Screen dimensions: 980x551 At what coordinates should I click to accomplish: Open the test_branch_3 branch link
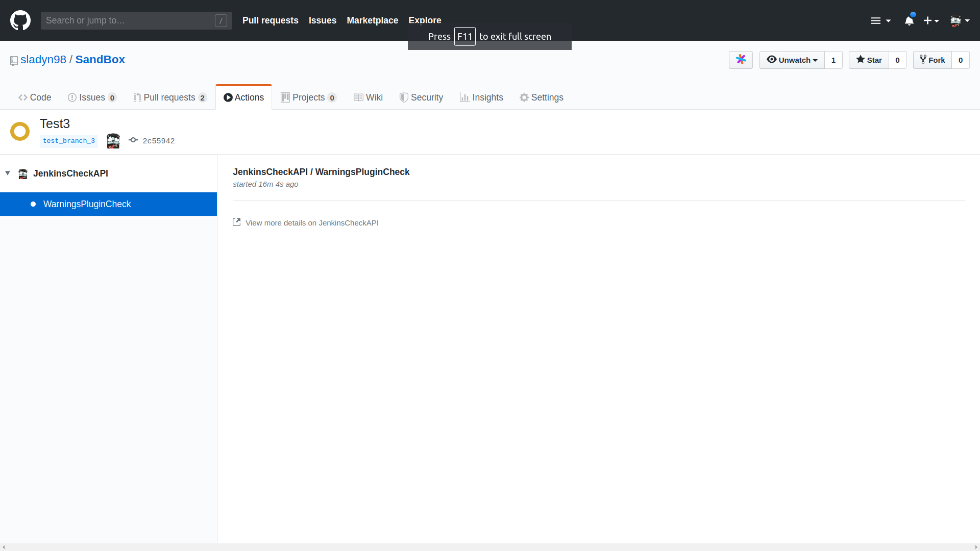point(69,141)
